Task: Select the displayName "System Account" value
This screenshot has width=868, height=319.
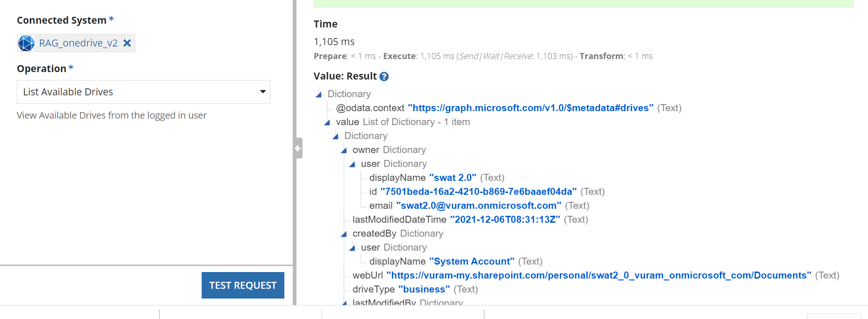Action: coord(472,261)
